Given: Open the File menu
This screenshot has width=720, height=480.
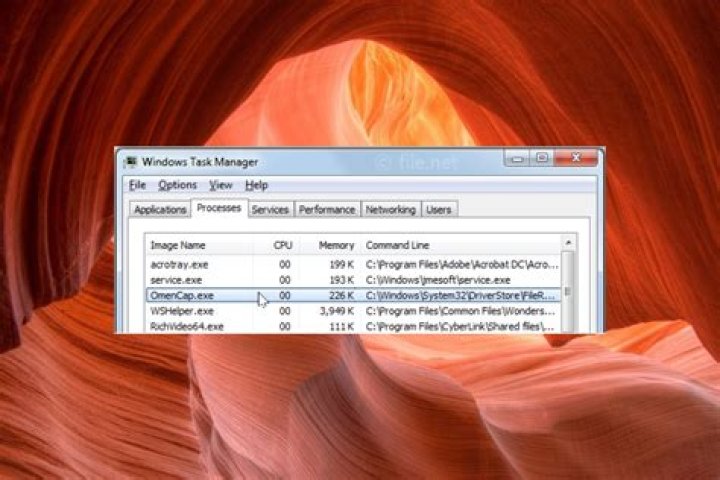Looking at the screenshot, I should pos(137,185).
